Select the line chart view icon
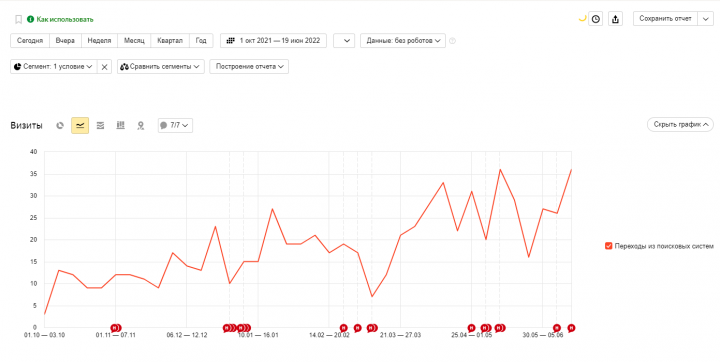The image size is (720, 362). tap(80, 125)
